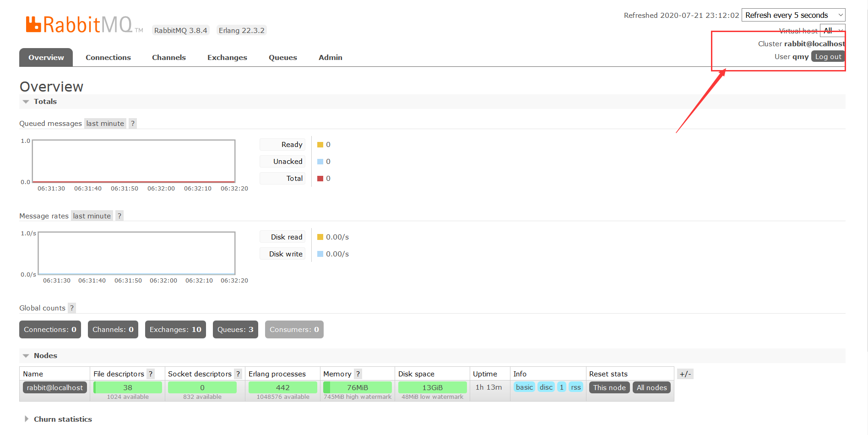
Task: Change Queued messages last minute range
Action: click(x=105, y=124)
